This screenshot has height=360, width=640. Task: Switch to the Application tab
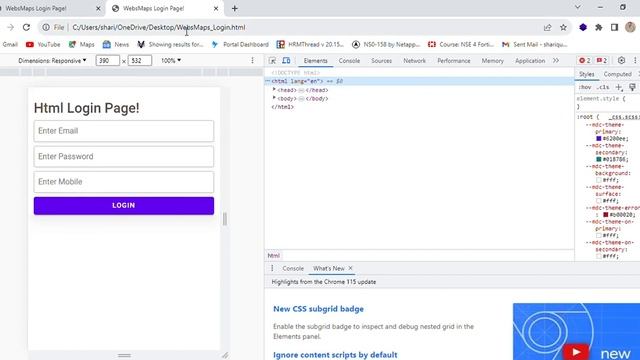(x=530, y=60)
